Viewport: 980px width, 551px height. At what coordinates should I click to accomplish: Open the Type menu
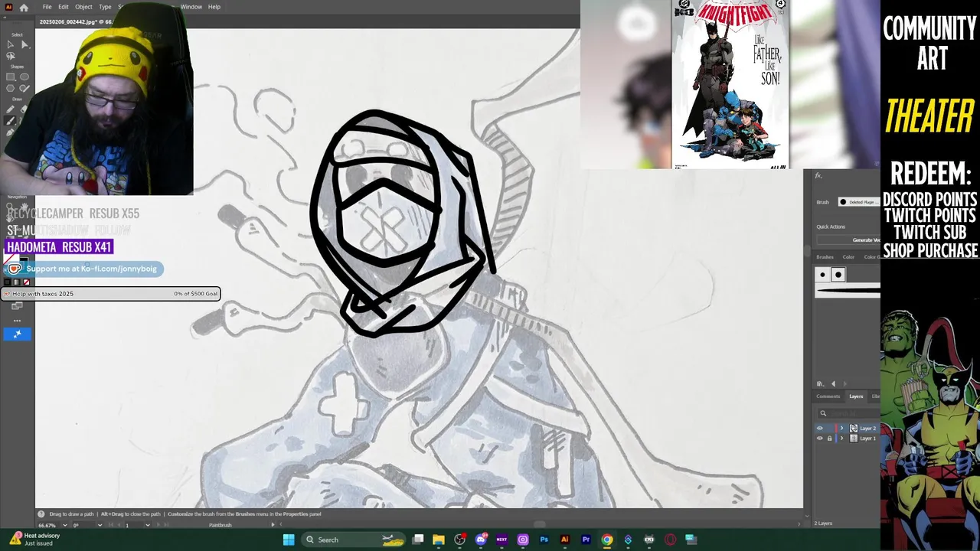tap(105, 7)
